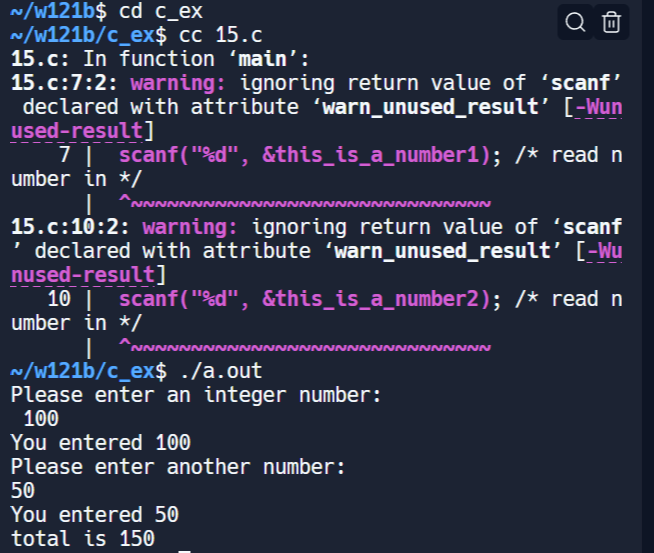The image size is (654, 553).
Task: Click the '15.c:7:2:' warning location text
Action: (65, 83)
